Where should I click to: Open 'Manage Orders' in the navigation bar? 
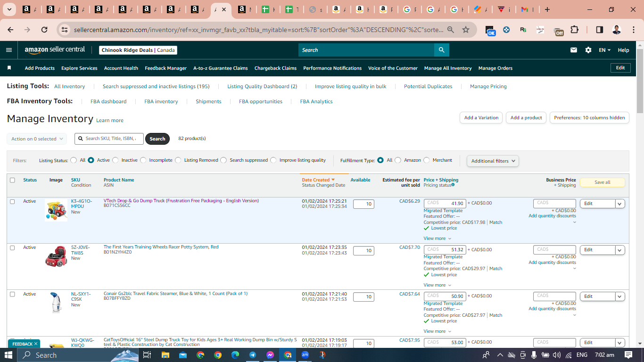pyautogui.click(x=495, y=68)
